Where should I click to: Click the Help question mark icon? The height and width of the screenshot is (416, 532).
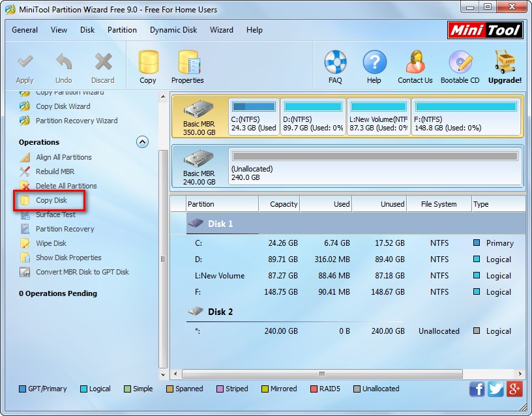tap(374, 62)
